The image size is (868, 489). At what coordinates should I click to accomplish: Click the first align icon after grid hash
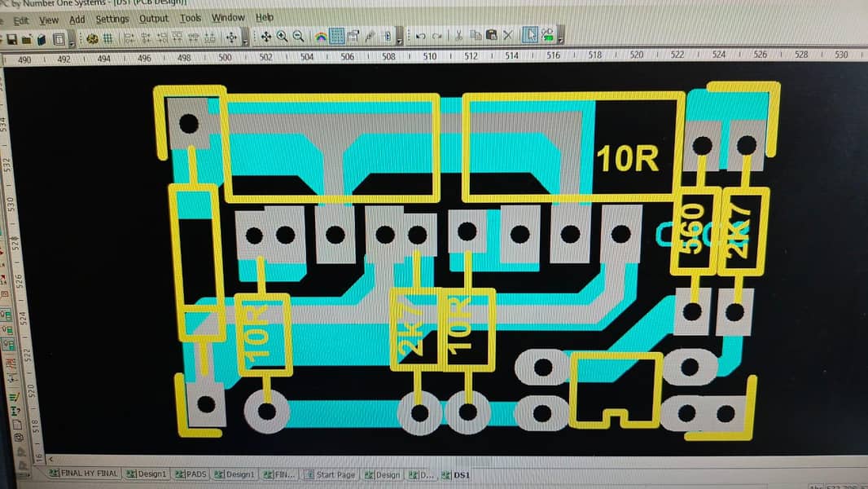click(x=129, y=38)
